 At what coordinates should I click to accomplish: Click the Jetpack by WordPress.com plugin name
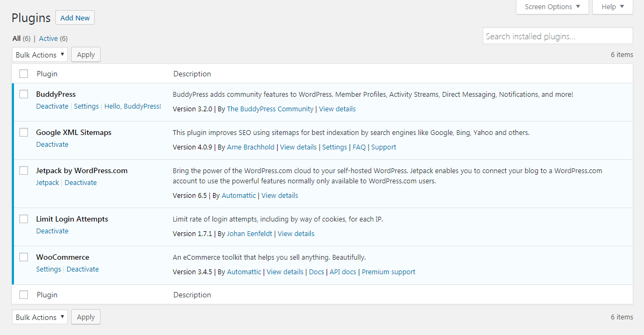click(x=82, y=170)
